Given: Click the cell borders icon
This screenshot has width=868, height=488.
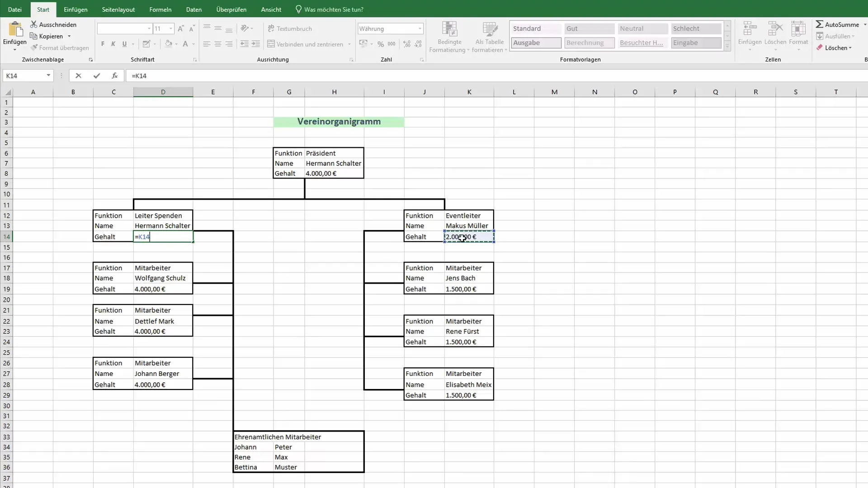Looking at the screenshot, I should pyautogui.click(x=146, y=44).
